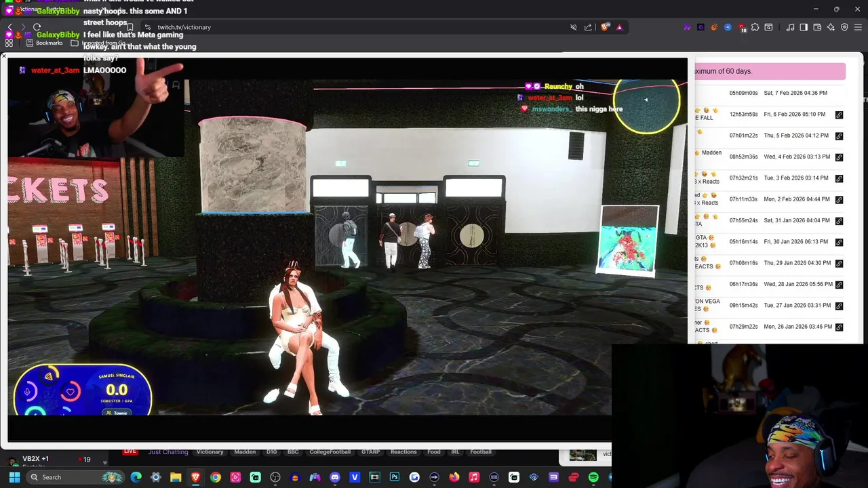Open the Bookmarks folder in bookmarks bar

45,43
